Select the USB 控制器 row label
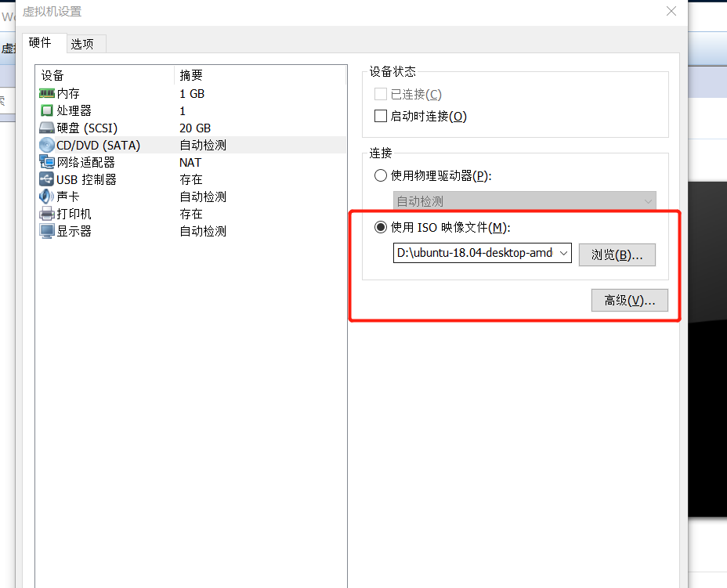This screenshot has height=588, width=727. tap(86, 179)
